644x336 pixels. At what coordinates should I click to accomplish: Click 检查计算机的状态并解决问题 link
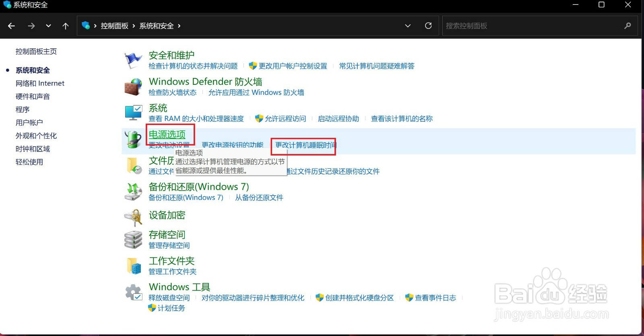pos(193,66)
